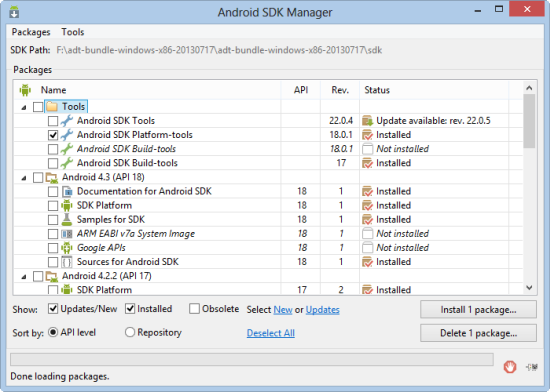Click the Google APIs package icon
Screen dimensions: 550x392
point(67,248)
